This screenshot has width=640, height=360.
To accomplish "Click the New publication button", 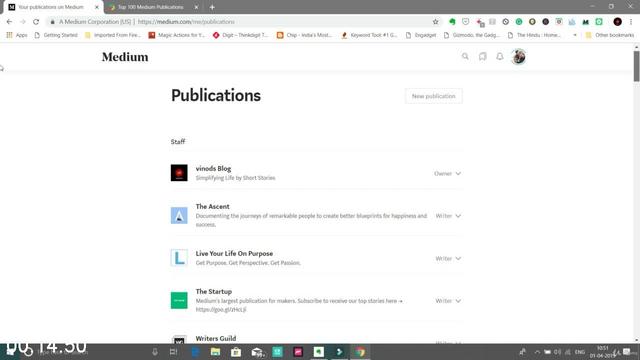I will tap(433, 96).
